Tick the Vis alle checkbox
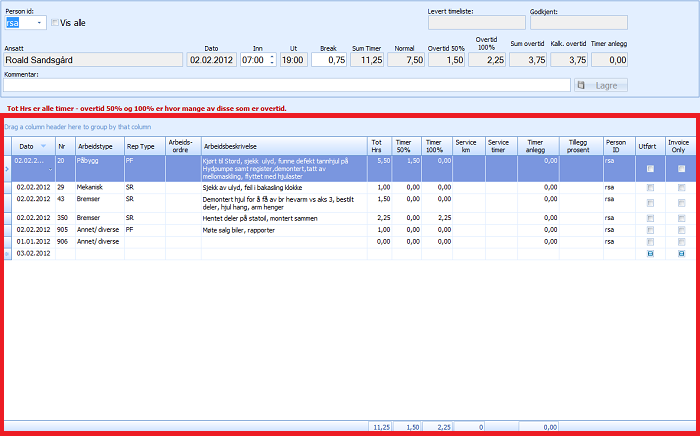700x436 pixels. [x=55, y=22]
